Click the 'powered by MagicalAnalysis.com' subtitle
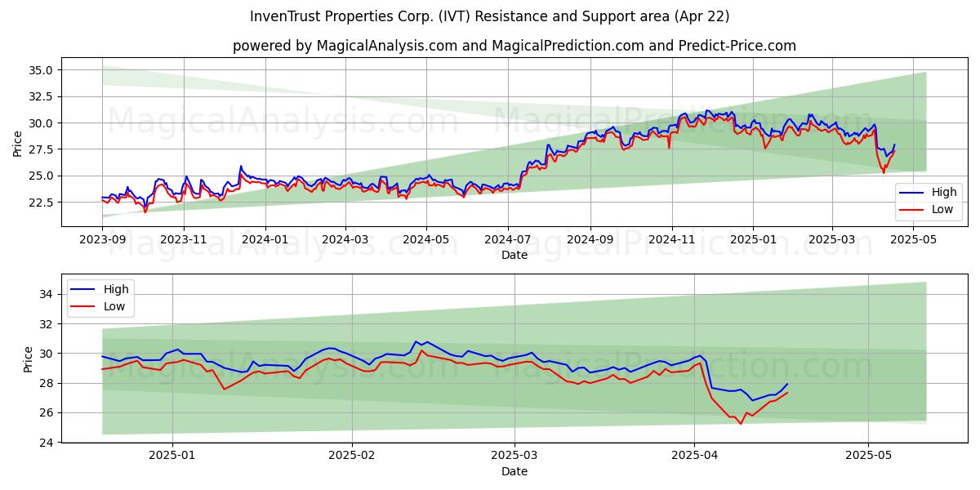The height and width of the screenshot is (490, 980). coord(514,46)
